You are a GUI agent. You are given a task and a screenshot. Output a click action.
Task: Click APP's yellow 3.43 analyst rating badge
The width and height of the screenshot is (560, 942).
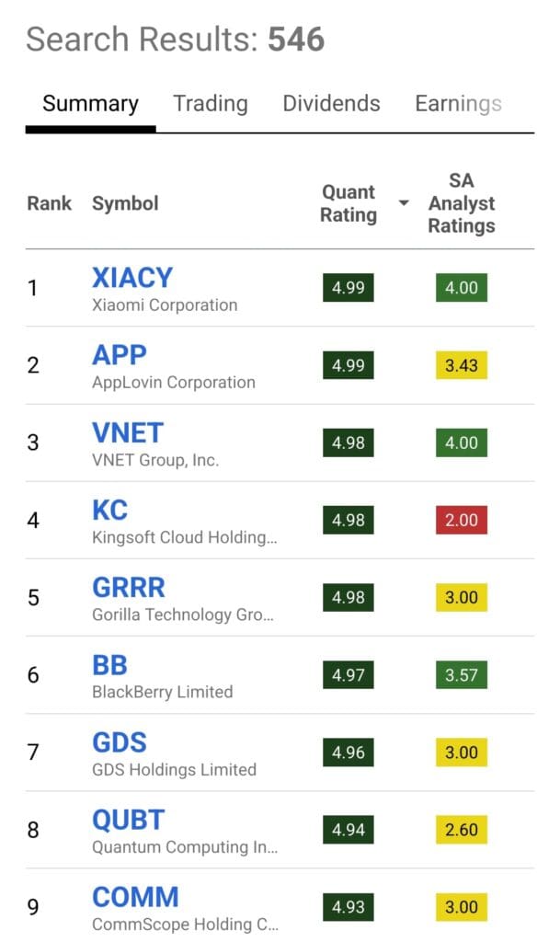point(461,365)
